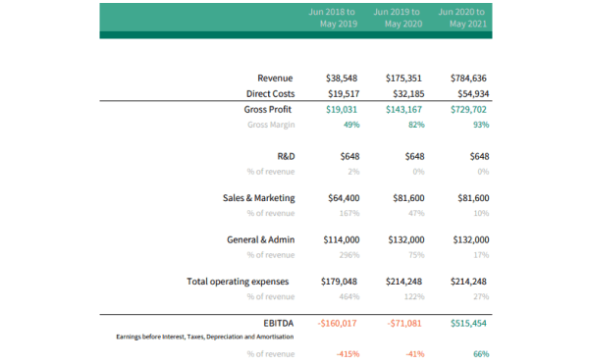Select the Direct Costs row label
The height and width of the screenshot is (364, 589).
tap(271, 94)
